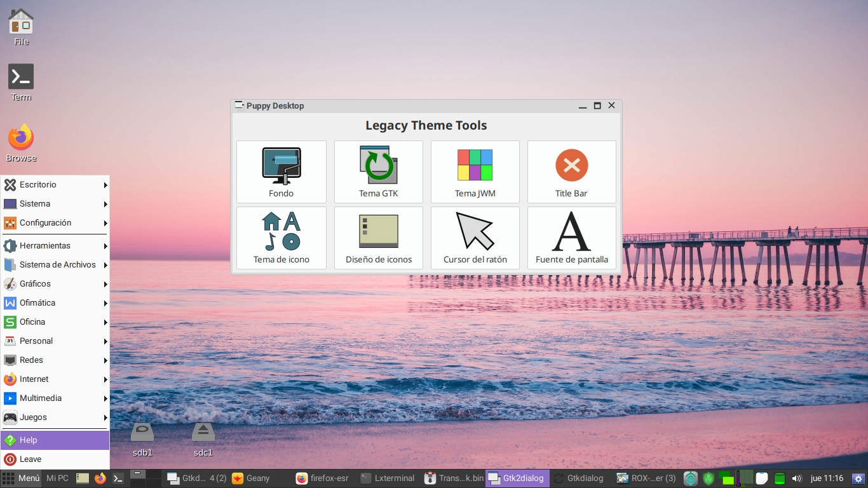Click the green overlapping-squares tray icon
The image size is (868, 488).
point(727,478)
